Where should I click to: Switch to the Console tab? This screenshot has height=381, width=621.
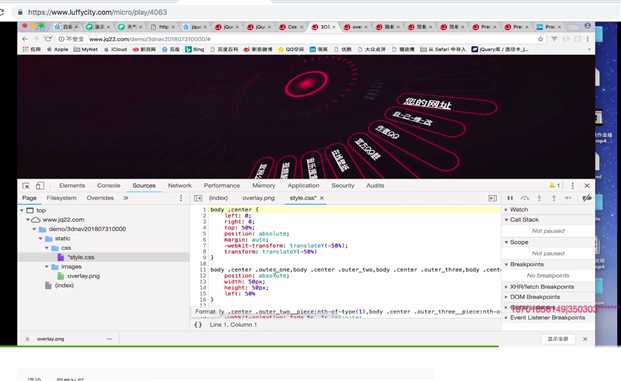click(109, 185)
